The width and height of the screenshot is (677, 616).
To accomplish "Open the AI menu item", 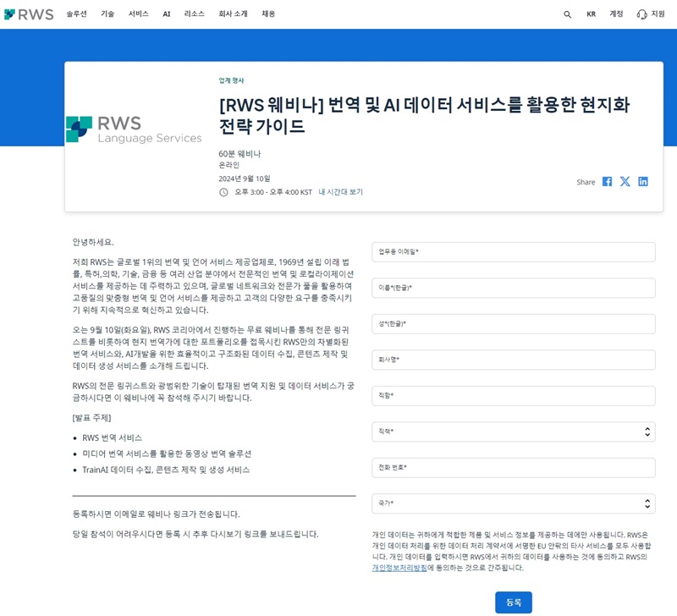I will (167, 14).
